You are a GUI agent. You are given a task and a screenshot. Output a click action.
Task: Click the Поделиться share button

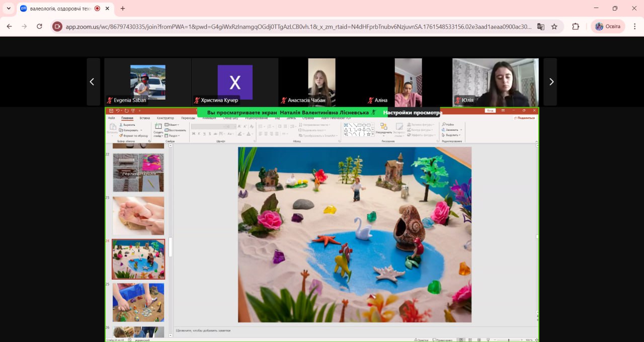tap(525, 118)
